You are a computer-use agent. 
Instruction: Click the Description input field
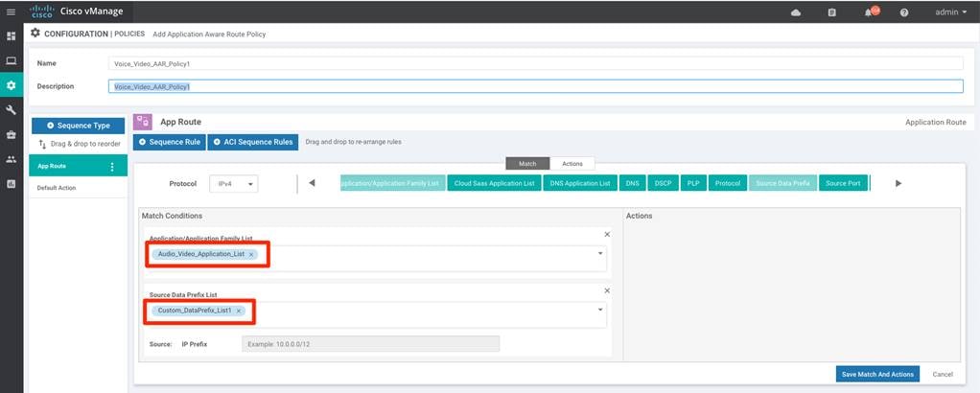click(535, 86)
